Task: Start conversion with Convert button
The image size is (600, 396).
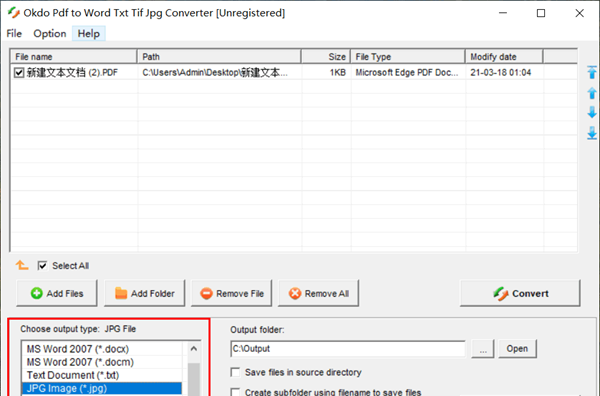Action: pos(520,293)
